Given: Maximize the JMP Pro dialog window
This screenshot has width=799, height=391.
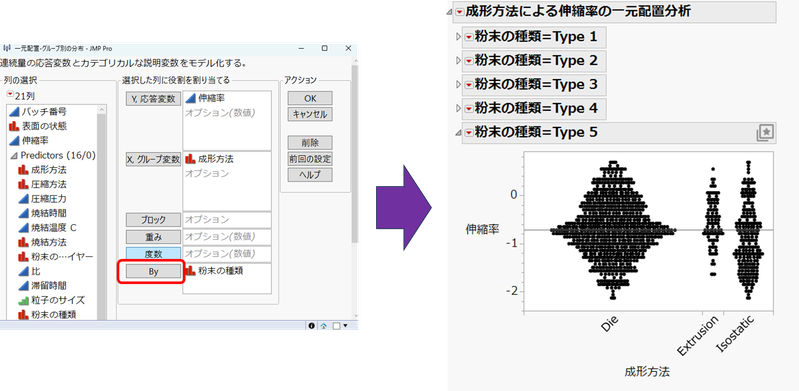Looking at the screenshot, I should click(325, 48).
